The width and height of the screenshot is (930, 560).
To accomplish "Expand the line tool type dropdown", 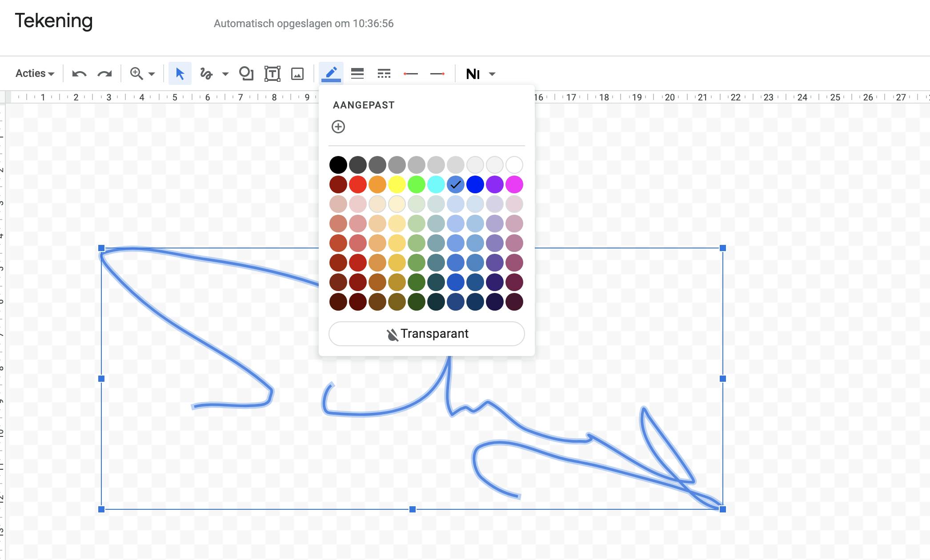I will 225,74.
